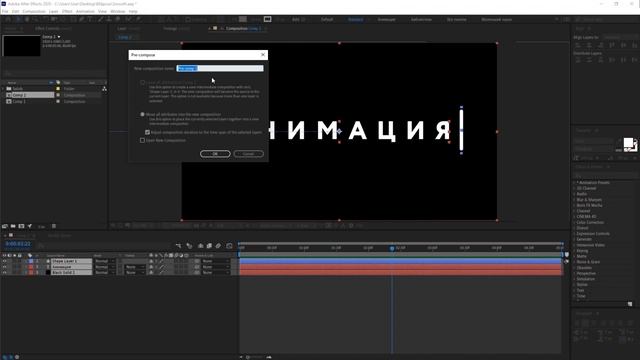Viewport: 640px width, 360px height.
Task: Toggle Adjust composition duration checkbox
Action: [147, 132]
